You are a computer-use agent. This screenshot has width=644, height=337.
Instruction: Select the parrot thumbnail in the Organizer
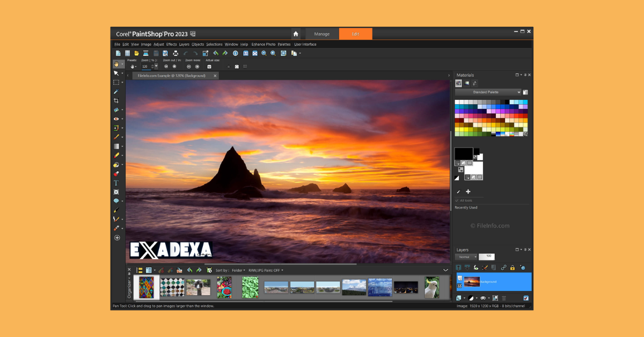point(431,287)
